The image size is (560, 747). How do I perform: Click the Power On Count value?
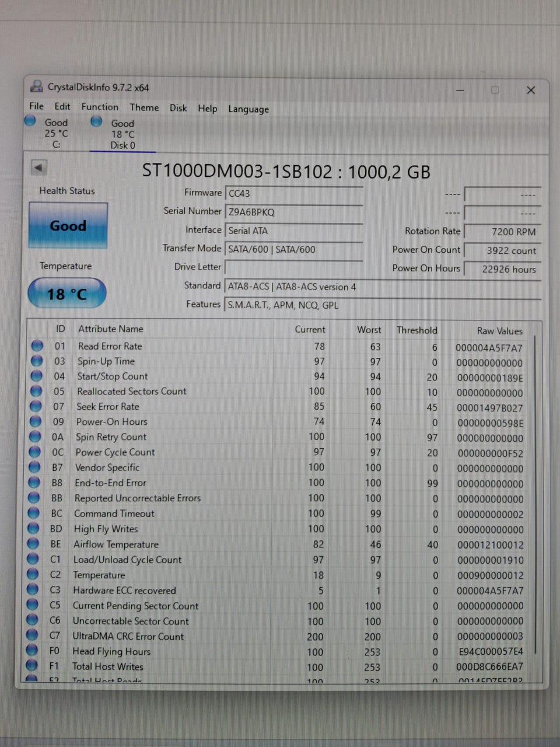[x=503, y=250]
